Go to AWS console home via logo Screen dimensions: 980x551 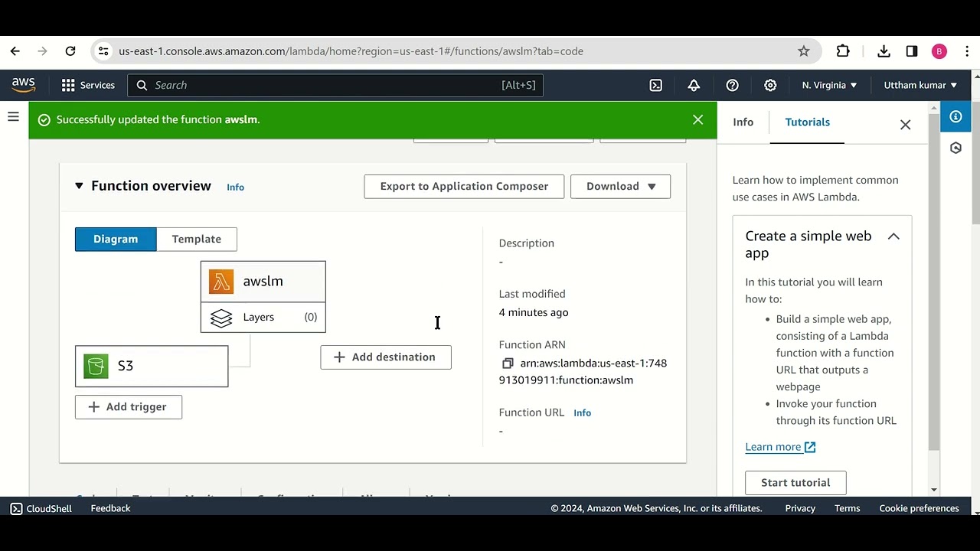point(24,85)
